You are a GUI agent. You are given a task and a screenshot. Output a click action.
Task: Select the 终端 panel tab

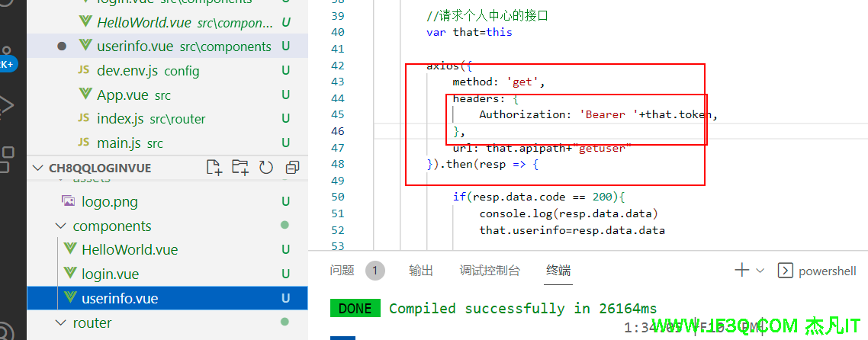[x=558, y=271]
